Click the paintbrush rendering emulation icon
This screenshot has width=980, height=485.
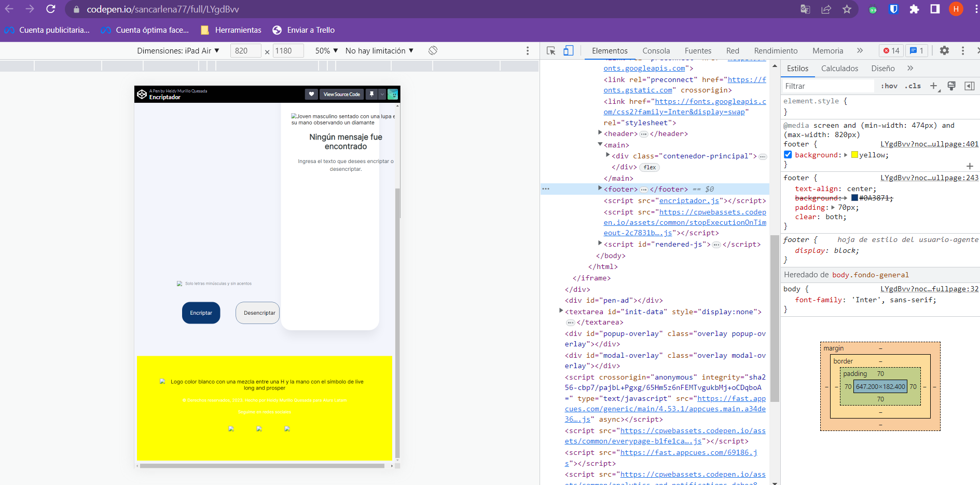(951, 86)
